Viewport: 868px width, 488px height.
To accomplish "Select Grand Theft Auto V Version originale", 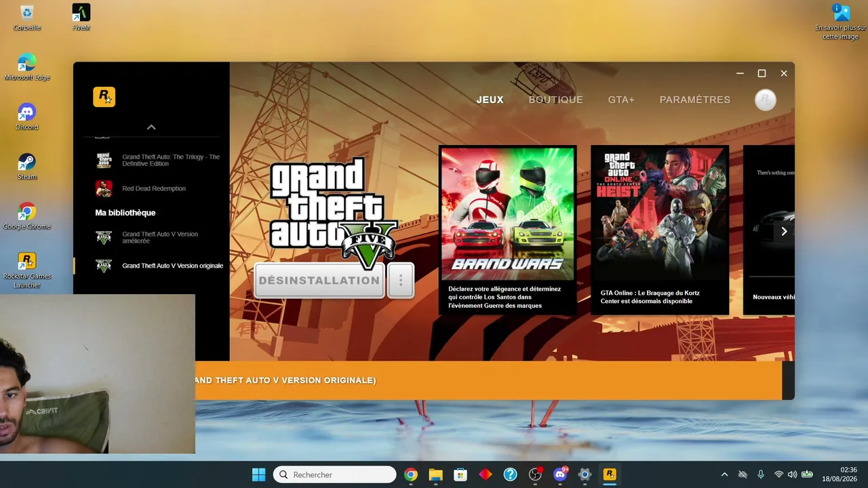I will (x=172, y=266).
